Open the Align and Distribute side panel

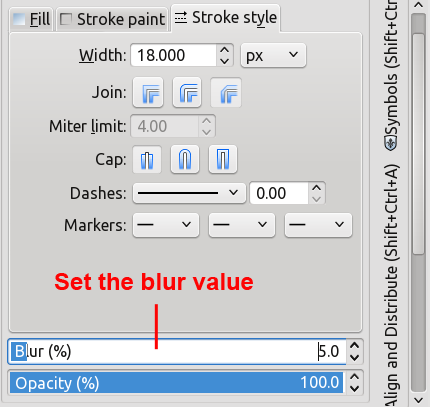pos(391,283)
